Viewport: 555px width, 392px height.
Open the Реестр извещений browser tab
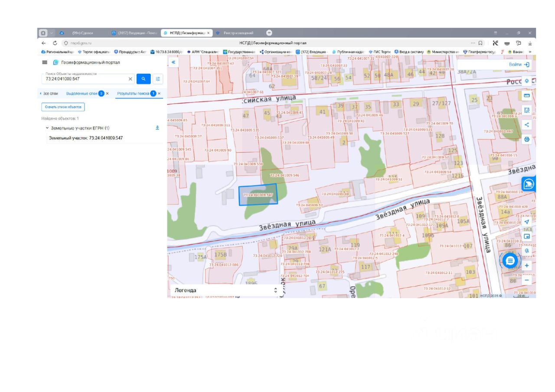click(x=238, y=33)
